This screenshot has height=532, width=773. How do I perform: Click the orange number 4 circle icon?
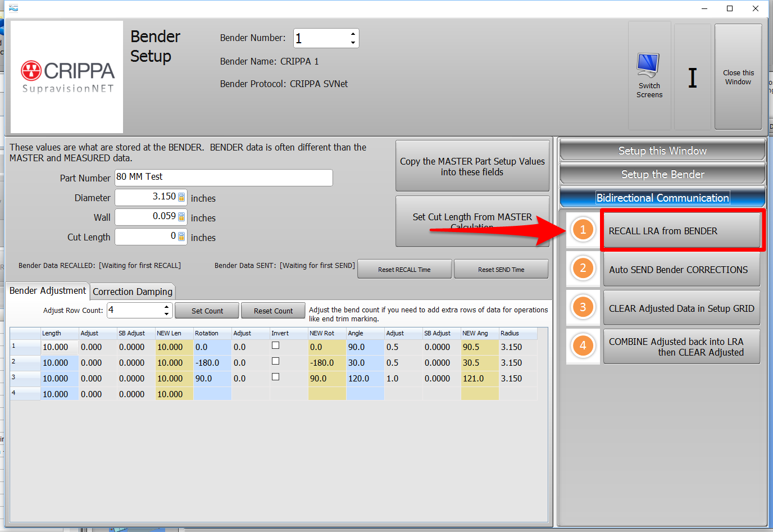[x=583, y=346]
